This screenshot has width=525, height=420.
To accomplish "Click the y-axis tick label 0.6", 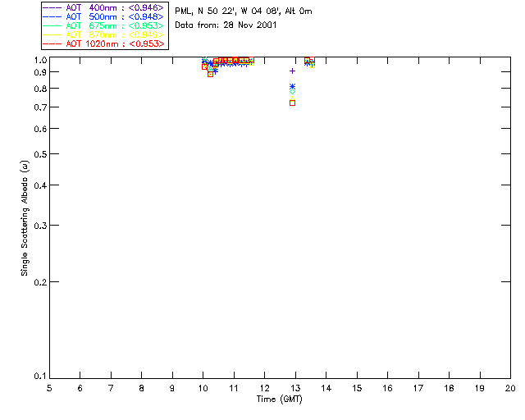I will coord(40,129).
